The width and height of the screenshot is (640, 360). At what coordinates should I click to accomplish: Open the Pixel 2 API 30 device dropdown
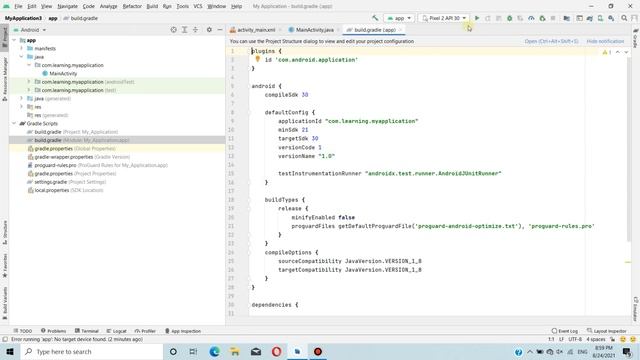tap(444, 18)
